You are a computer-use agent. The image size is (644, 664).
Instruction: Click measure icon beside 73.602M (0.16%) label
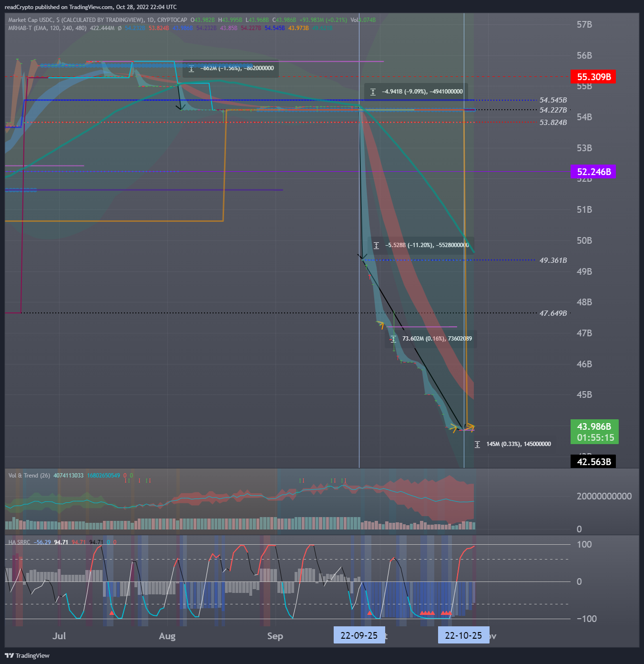393,339
